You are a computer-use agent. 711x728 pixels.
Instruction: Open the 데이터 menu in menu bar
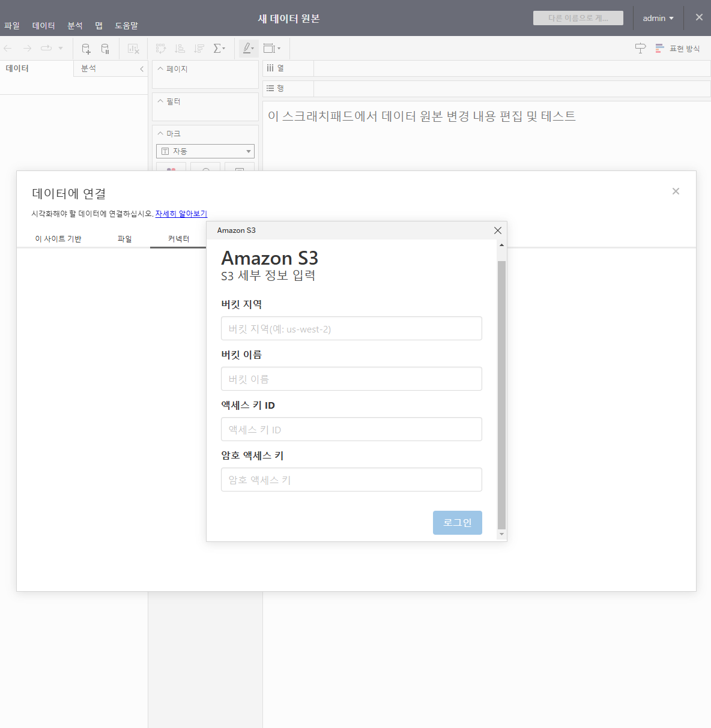pyautogui.click(x=44, y=26)
